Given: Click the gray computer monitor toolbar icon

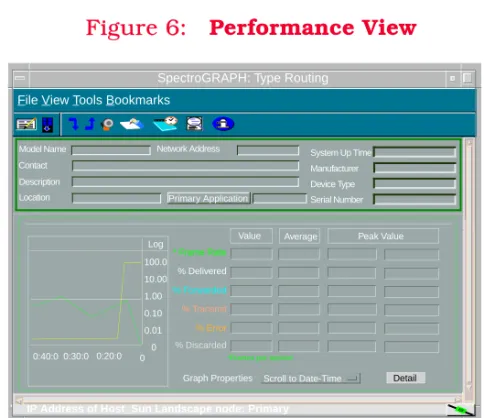Looking at the screenshot, I should [x=194, y=124].
